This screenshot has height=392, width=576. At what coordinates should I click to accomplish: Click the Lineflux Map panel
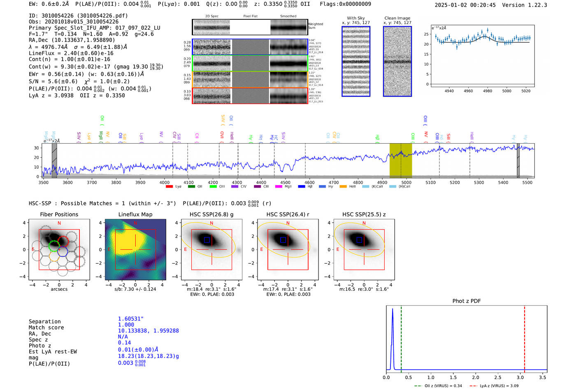pos(135,250)
